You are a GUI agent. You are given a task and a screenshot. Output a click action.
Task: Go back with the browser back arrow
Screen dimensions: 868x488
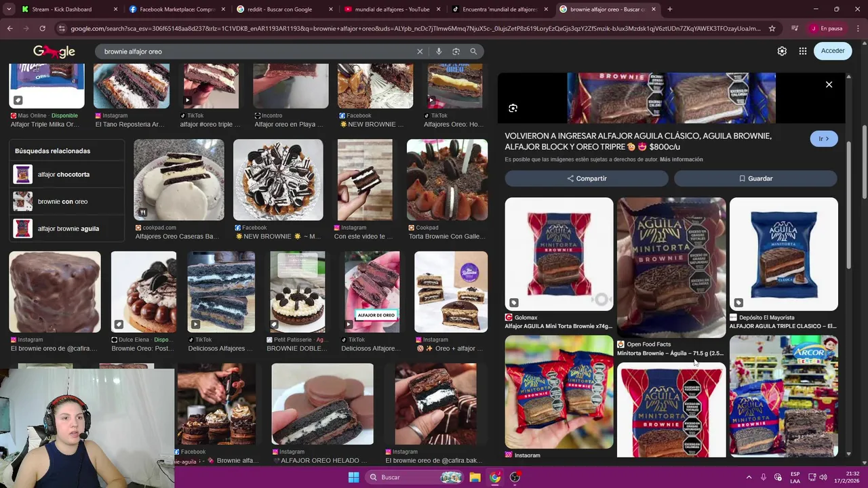[9, 28]
